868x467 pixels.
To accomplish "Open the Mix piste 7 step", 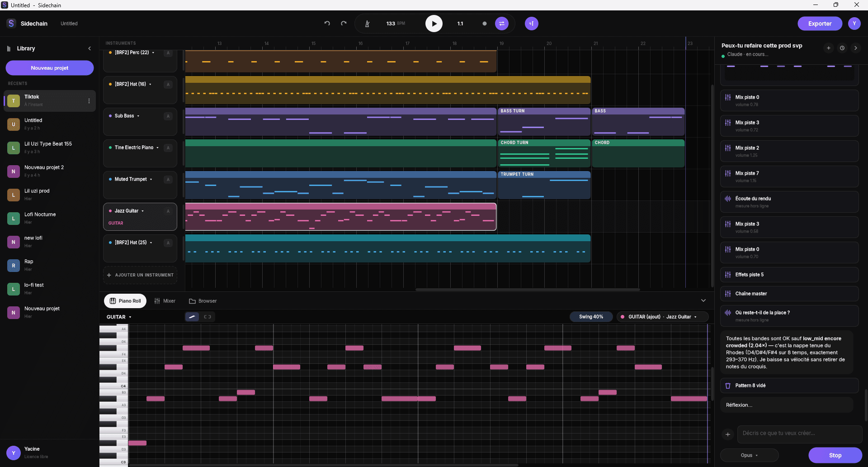I will [x=789, y=176].
